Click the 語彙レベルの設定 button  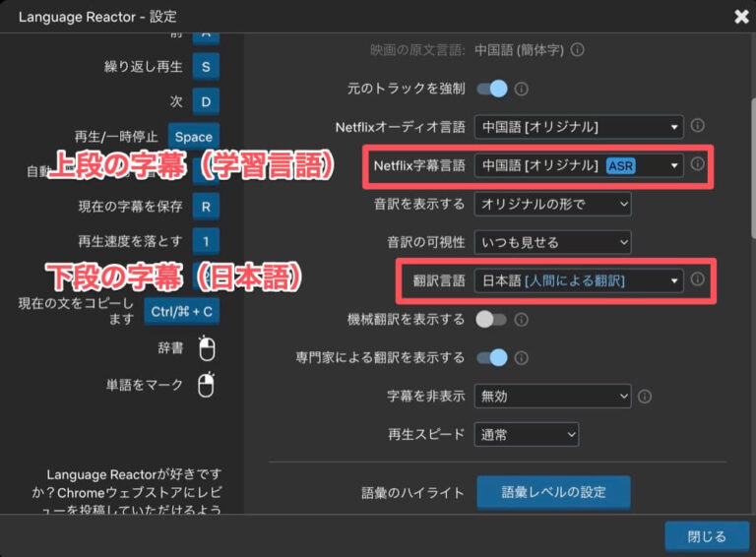(553, 492)
